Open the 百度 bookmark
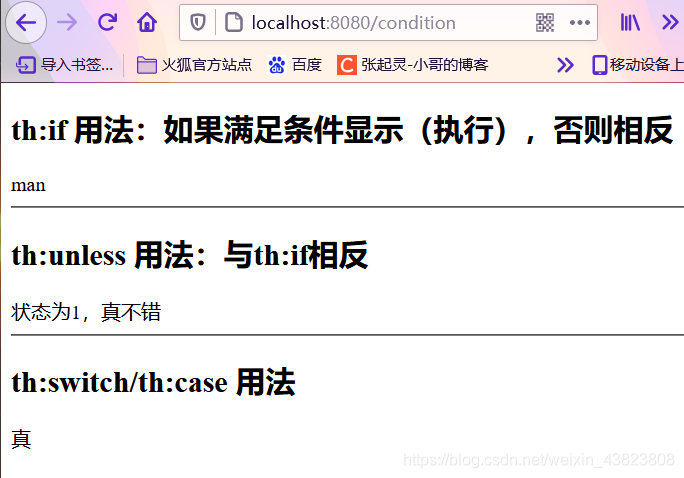 (295, 65)
